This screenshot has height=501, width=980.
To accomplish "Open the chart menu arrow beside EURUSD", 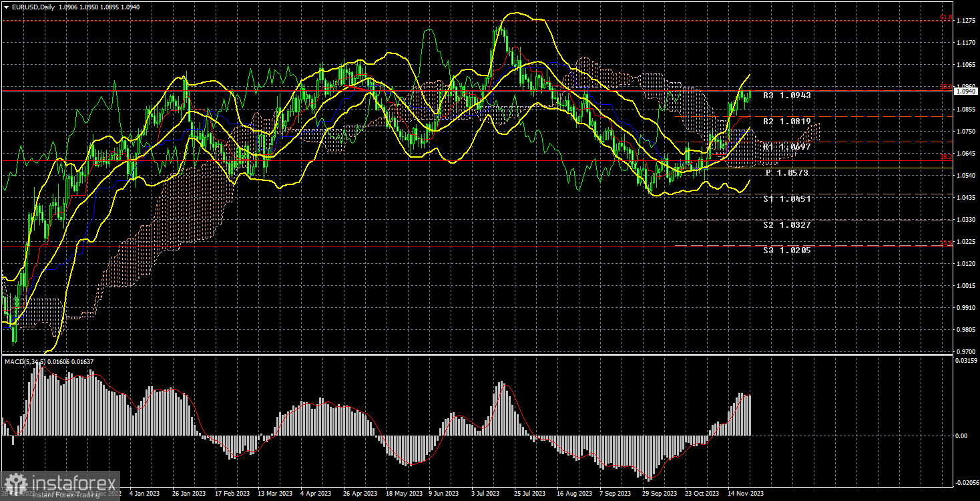I will pos(6,7).
